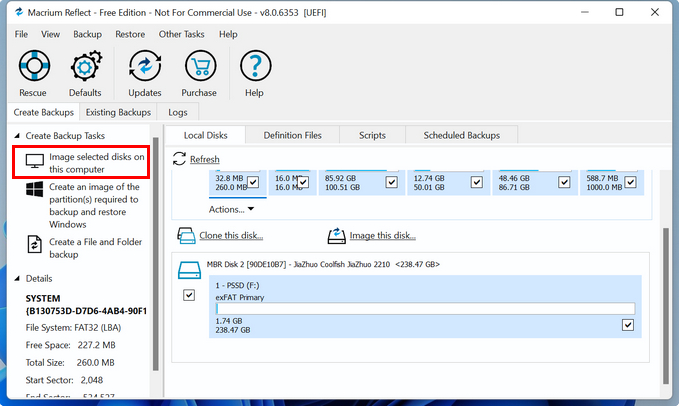This screenshot has height=406, width=679.
Task: Select the Local Disks tab
Action: click(205, 135)
